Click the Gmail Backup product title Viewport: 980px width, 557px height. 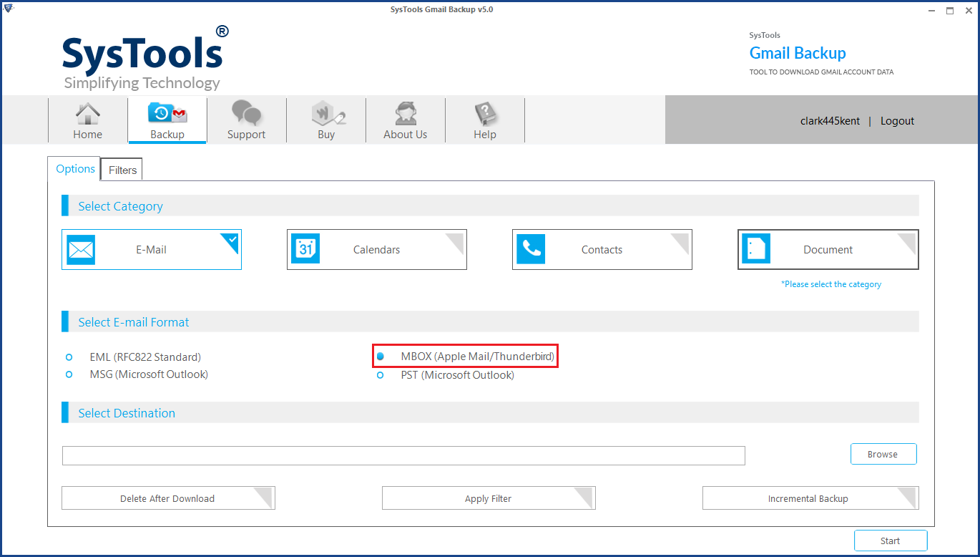tap(798, 53)
